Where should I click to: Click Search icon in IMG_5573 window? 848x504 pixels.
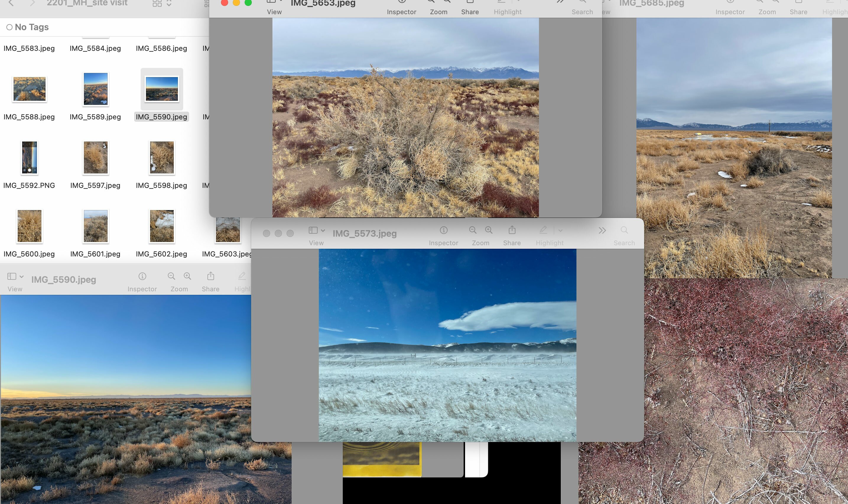624,230
